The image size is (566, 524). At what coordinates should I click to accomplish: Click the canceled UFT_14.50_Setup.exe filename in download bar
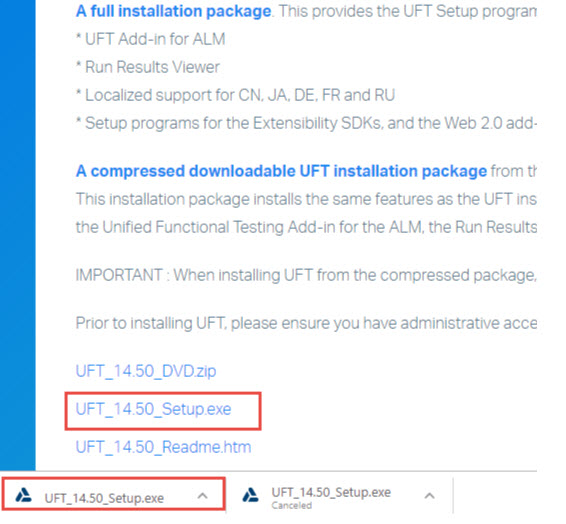click(x=331, y=493)
